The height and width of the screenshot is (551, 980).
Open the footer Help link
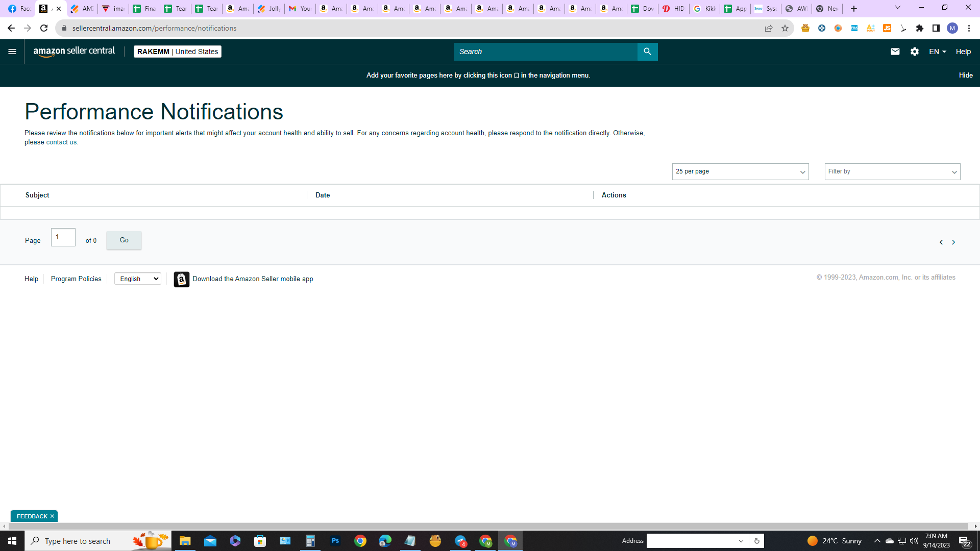(31, 279)
